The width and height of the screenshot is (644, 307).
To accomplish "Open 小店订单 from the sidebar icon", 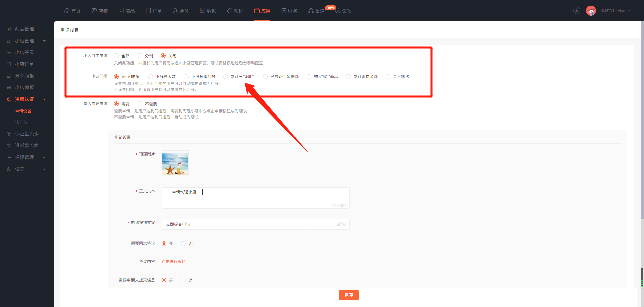I will [x=9, y=64].
